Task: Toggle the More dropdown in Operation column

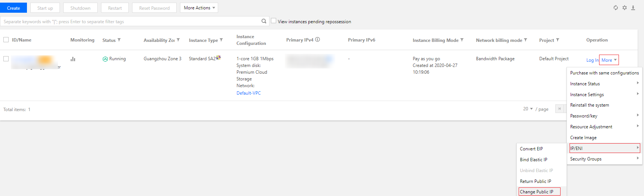Action: point(609,60)
